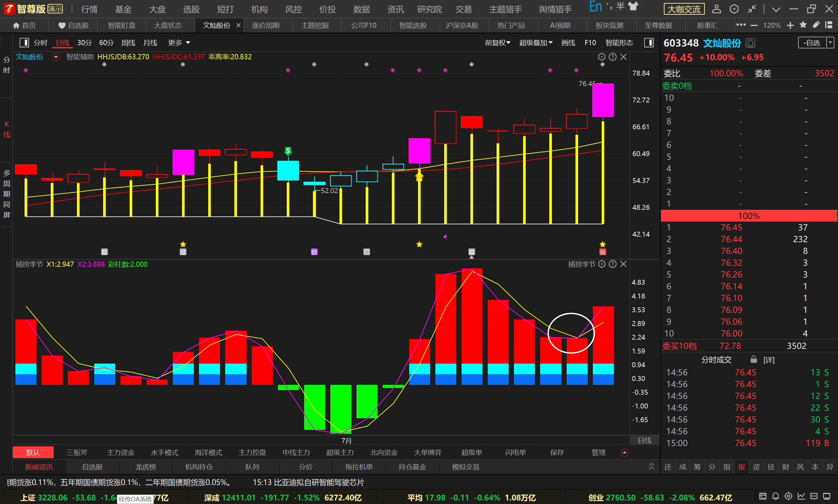Open 捕捞季节 indicator settings hexagon icon

pyautogui.click(x=602, y=264)
